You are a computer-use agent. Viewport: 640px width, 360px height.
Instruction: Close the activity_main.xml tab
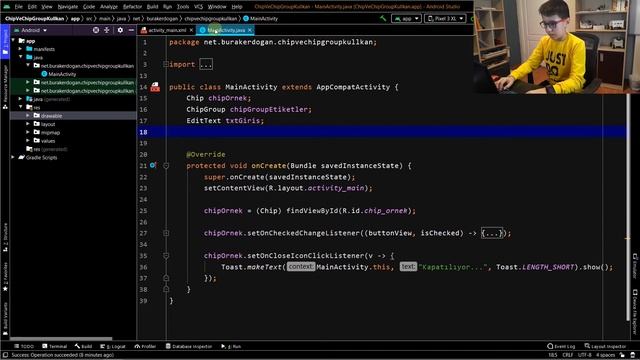191,30
